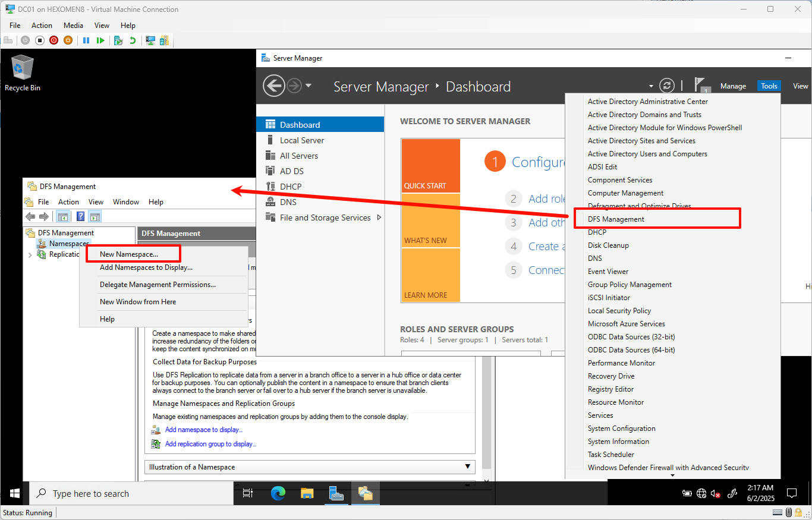Toggle the action pane in DFS Management
This screenshot has width=812, height=520.
coord(95,216)
